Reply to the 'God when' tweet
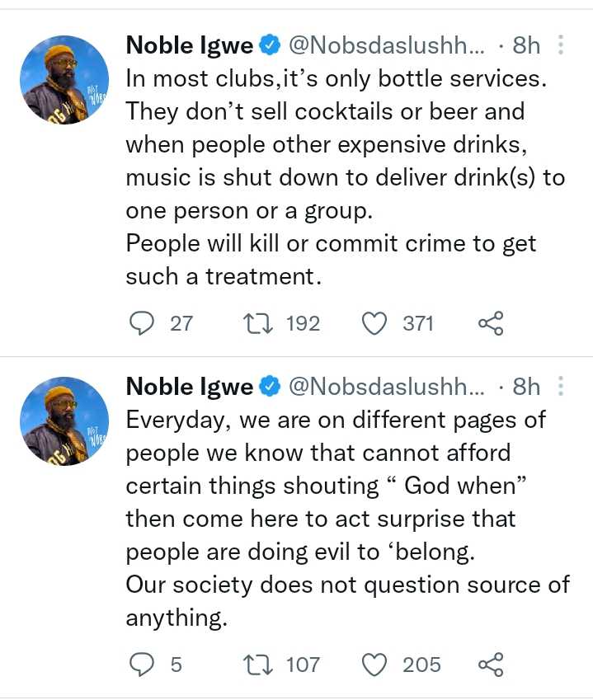This screenshot has width=593, height=700. click(143, 665)
